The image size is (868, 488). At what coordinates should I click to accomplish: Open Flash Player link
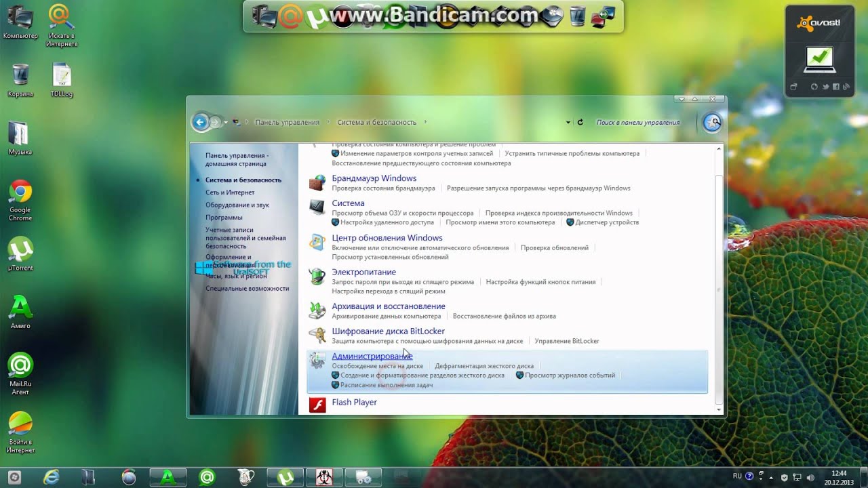(x=355, y=403)
